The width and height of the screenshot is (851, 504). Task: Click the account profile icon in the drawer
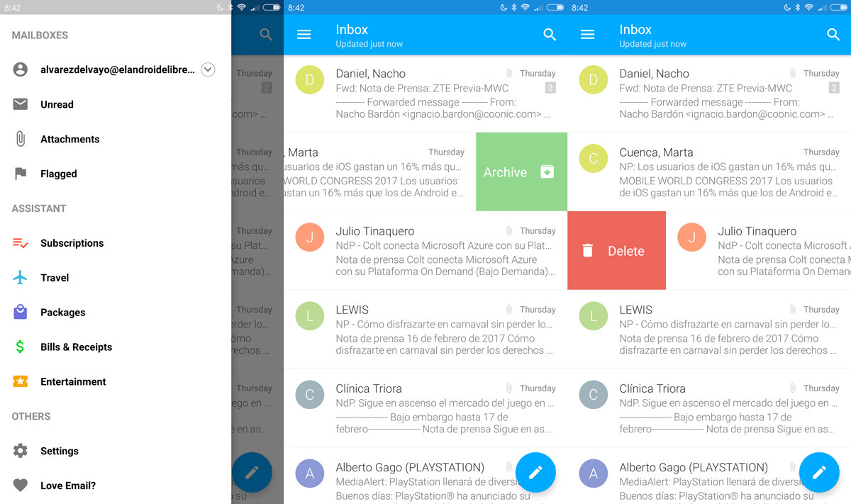point(21,69)
